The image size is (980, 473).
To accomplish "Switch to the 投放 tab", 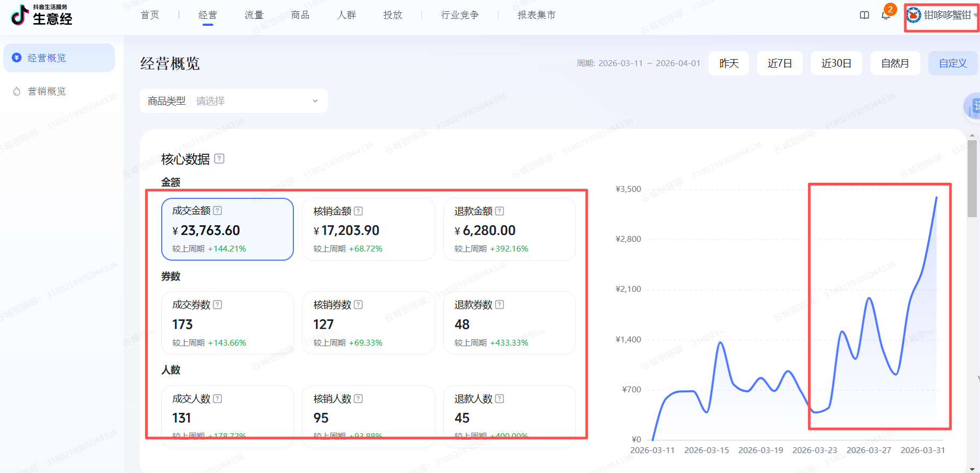I will (x=393, y=15).
